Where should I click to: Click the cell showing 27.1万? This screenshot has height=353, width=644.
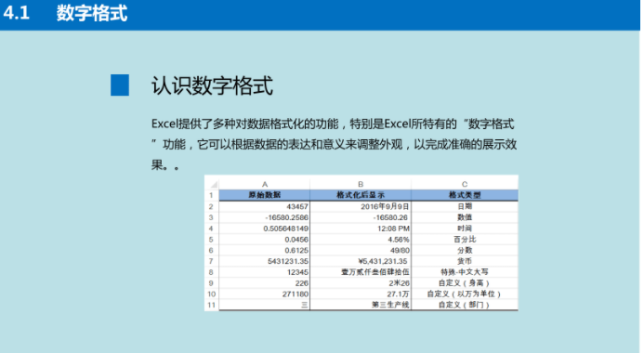(x=361, y=294)
